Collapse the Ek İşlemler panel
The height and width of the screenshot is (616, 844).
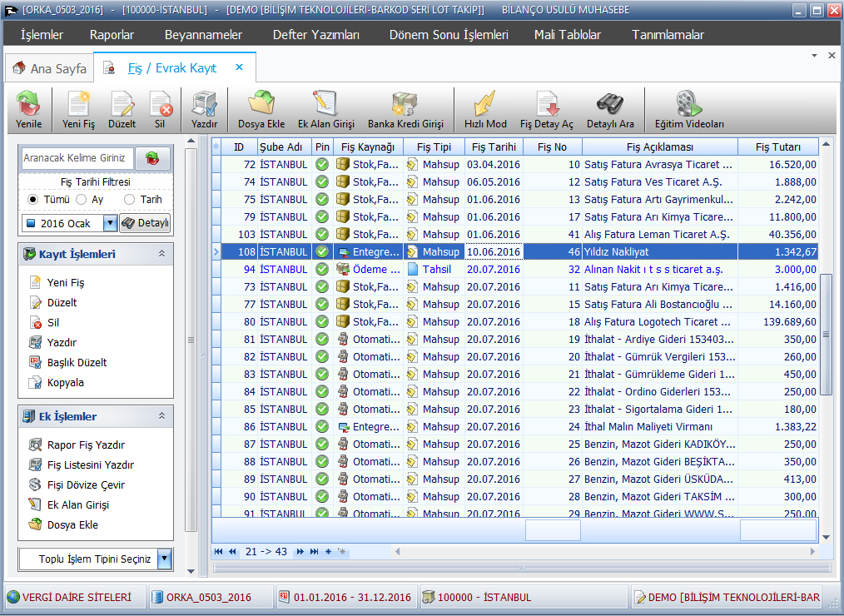(161, 416)
